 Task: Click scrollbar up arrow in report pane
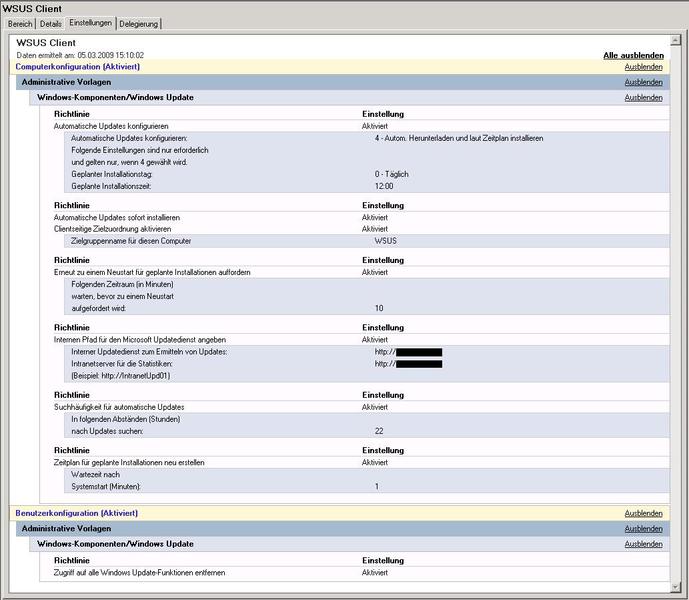pos(675,40)
